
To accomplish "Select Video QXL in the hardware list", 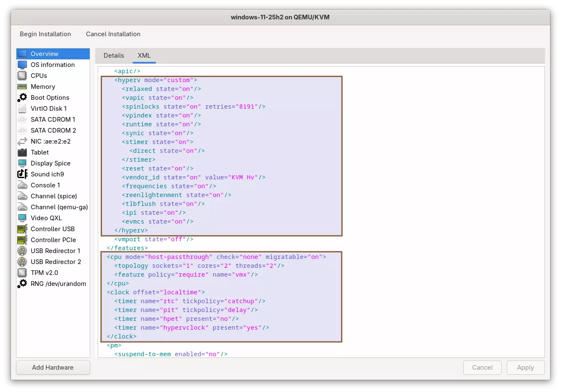I will click(x=46, y=218).
